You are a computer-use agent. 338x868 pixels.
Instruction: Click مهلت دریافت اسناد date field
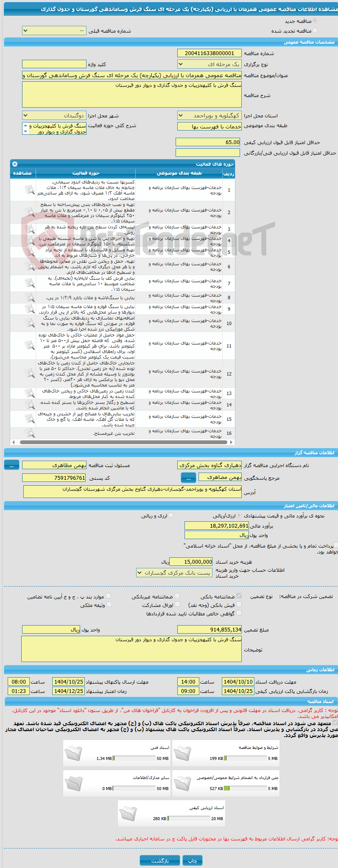(x=238, y=682)
